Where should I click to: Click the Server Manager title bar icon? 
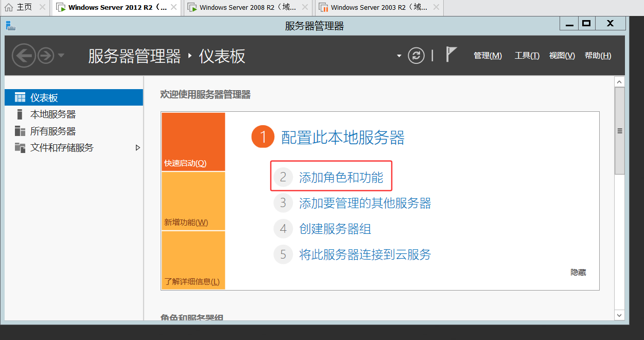(11, 26)
